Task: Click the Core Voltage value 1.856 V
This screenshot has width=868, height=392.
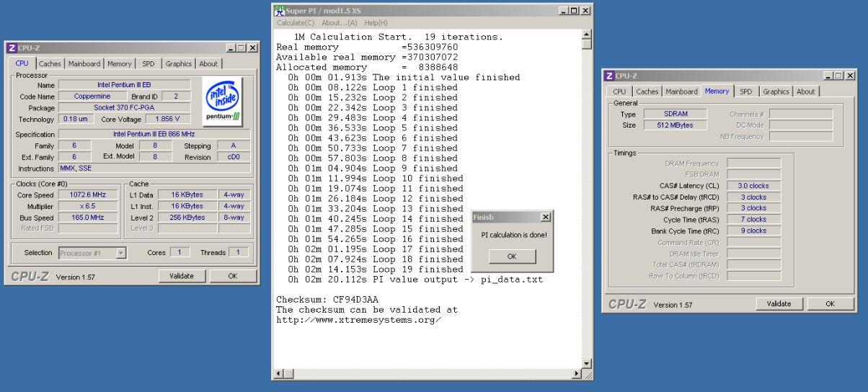Action: [168, 118]
